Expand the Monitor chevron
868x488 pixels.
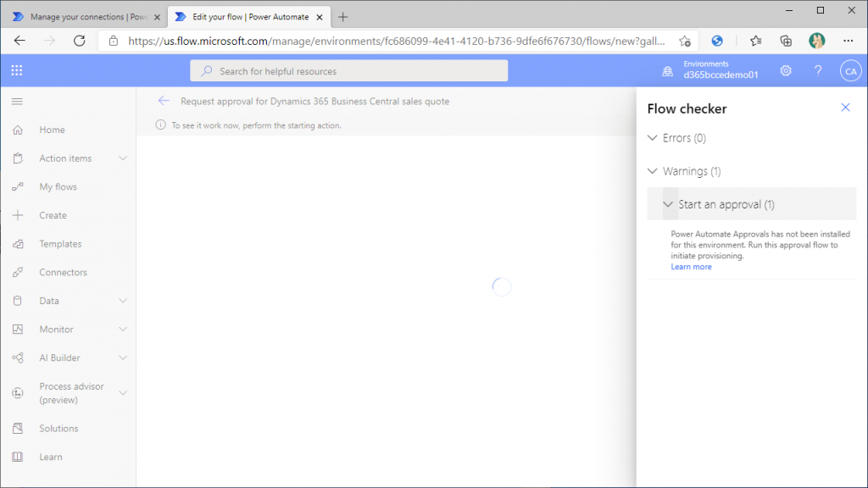[123, 330]
